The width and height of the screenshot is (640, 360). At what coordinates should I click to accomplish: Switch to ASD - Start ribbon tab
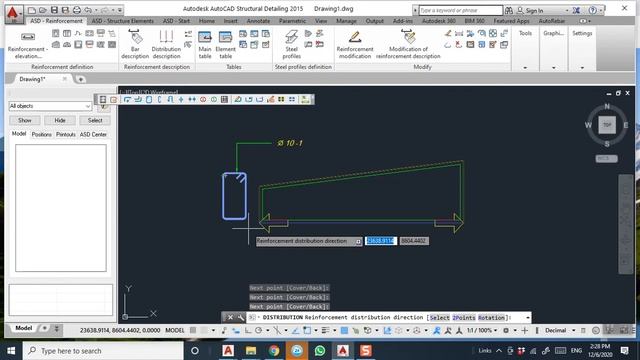pyautogui.click(x=176, y=21)
